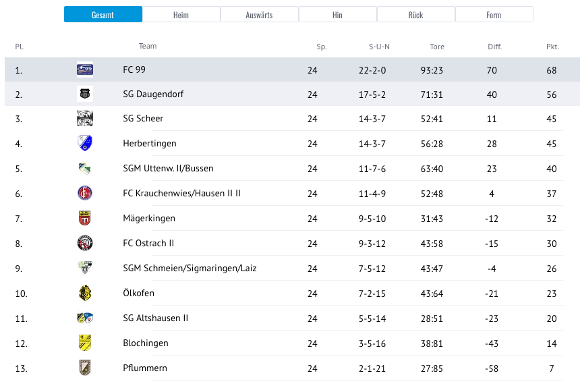The height and width of the screenshot is (392, 580).
Task: Click the Blochingen club emblem
Action: tap(84, 343)
